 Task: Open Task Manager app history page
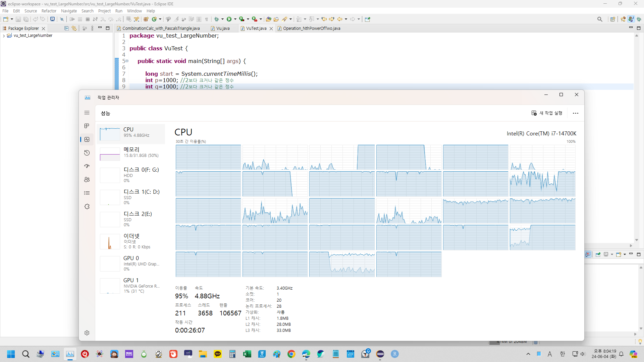coord(87,153)
